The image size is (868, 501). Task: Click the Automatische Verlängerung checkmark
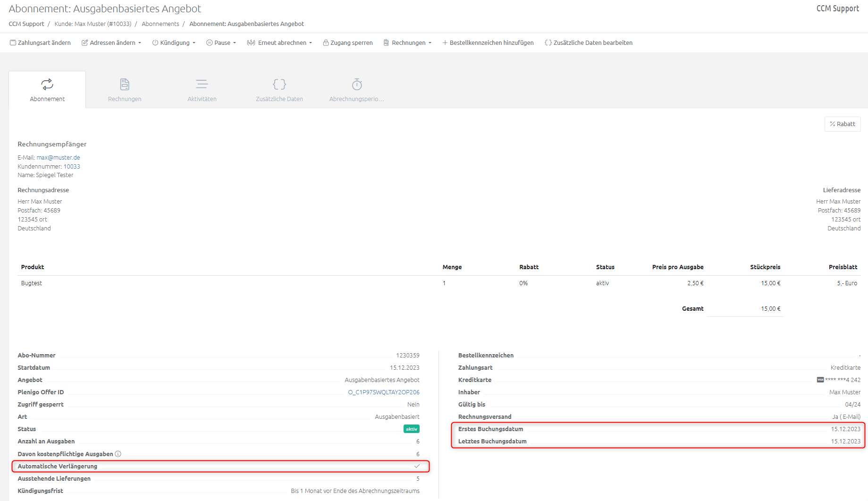(x=417, y=466)
